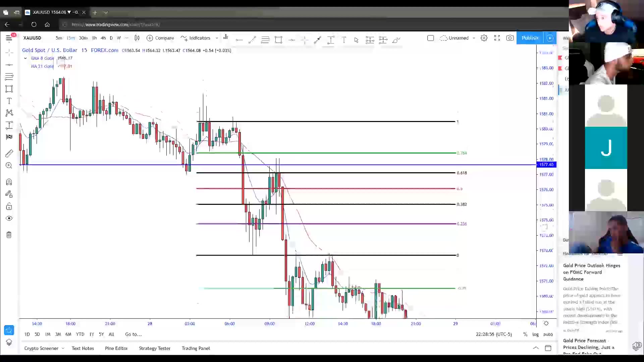Image resolution: width=644 pixels, height=362 pixels.
Task: Switch to the Pine Editor tab
Action: pyautogui.click(x=116, y=348)
